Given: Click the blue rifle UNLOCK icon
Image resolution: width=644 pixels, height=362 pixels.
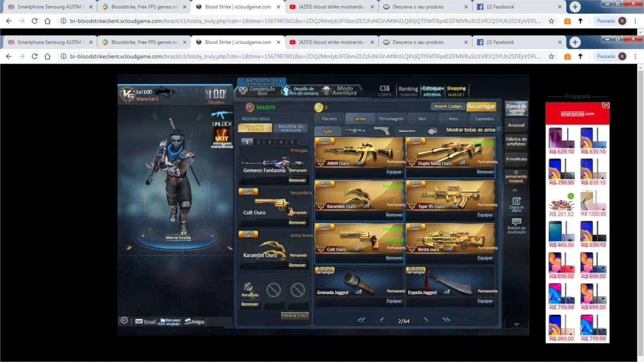Looking at the screenshot, I should [x=222, y=118].
